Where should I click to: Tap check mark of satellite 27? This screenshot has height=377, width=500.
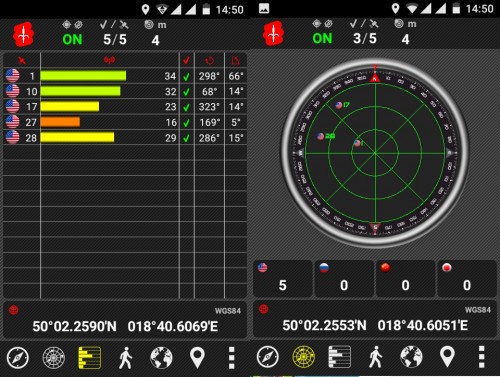click(x=187, y=123)
